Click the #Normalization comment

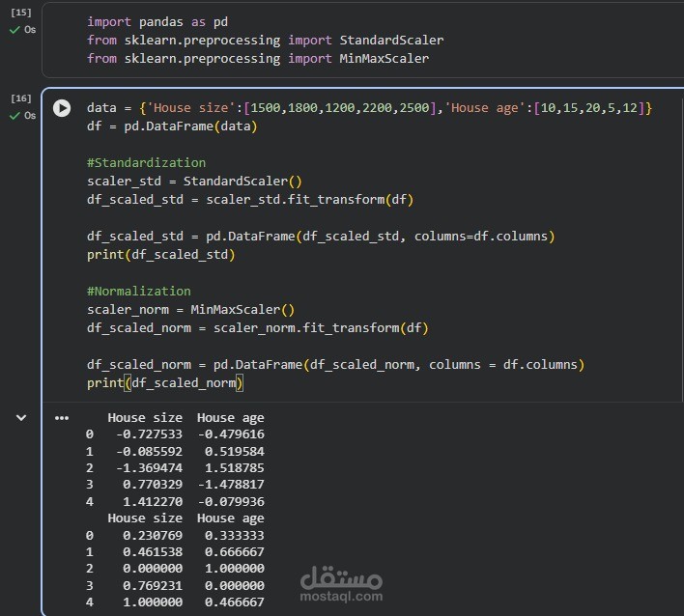139,292
